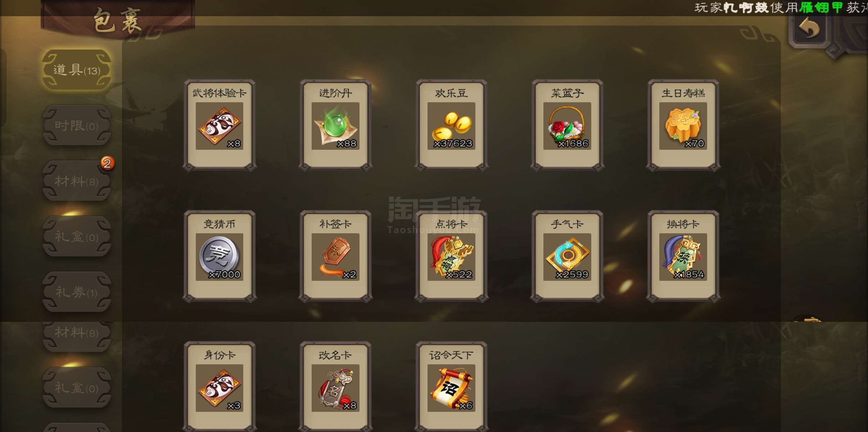Tap the green 进阶丹 orb item
Image resolution: width=868 pixels, height=432 pixels.
point(335,125)
